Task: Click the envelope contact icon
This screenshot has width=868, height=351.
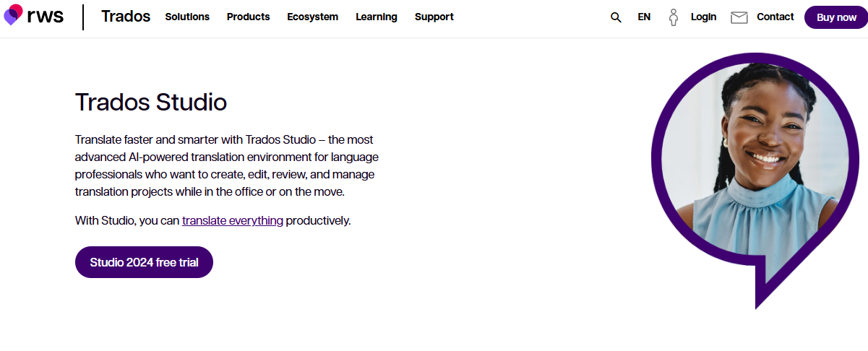Action: coord(739,17)
